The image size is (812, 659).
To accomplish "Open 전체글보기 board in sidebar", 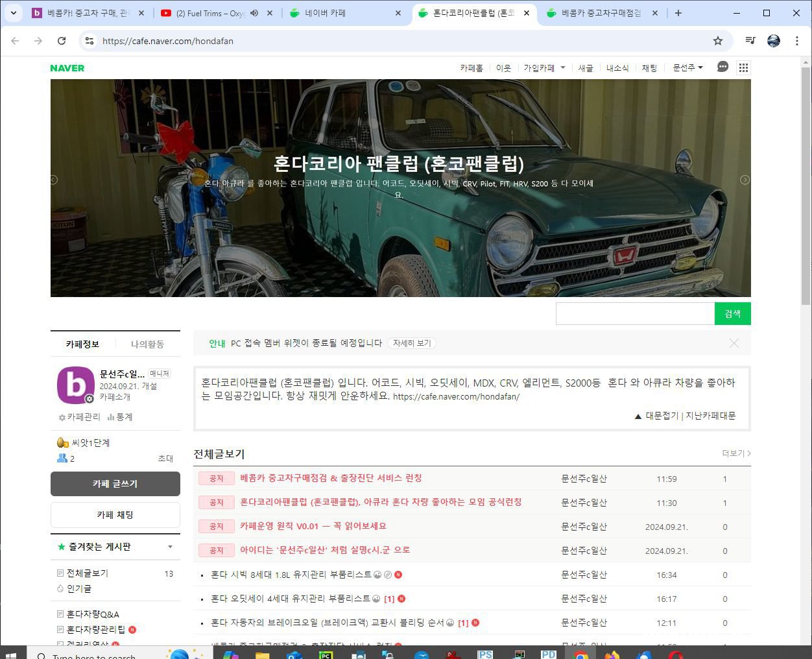I will [88, 573].
